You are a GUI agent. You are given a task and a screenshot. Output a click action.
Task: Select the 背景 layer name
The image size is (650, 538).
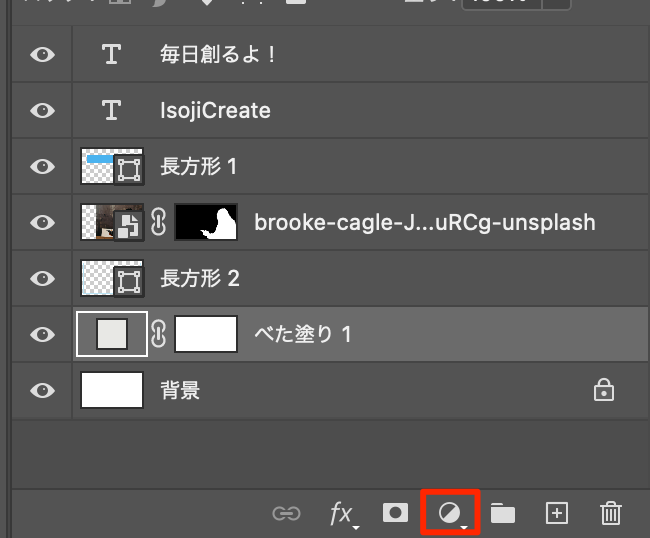click(180, 391)
